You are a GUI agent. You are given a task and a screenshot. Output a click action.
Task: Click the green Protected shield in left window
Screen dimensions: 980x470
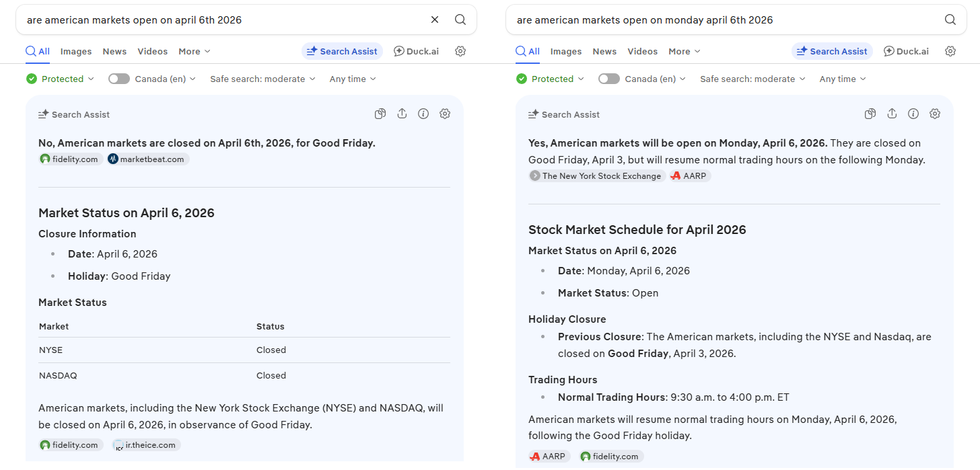[x=32, y=79]
